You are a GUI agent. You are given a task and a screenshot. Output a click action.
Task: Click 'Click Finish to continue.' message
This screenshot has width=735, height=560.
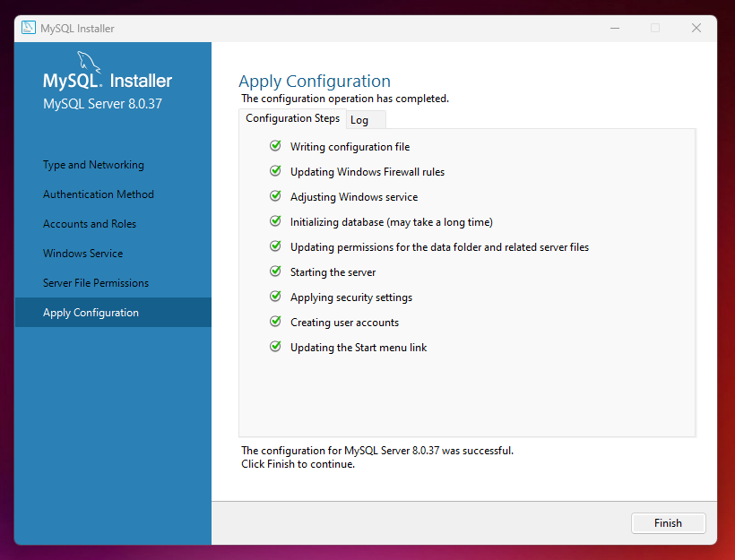(x=298, y=464)
